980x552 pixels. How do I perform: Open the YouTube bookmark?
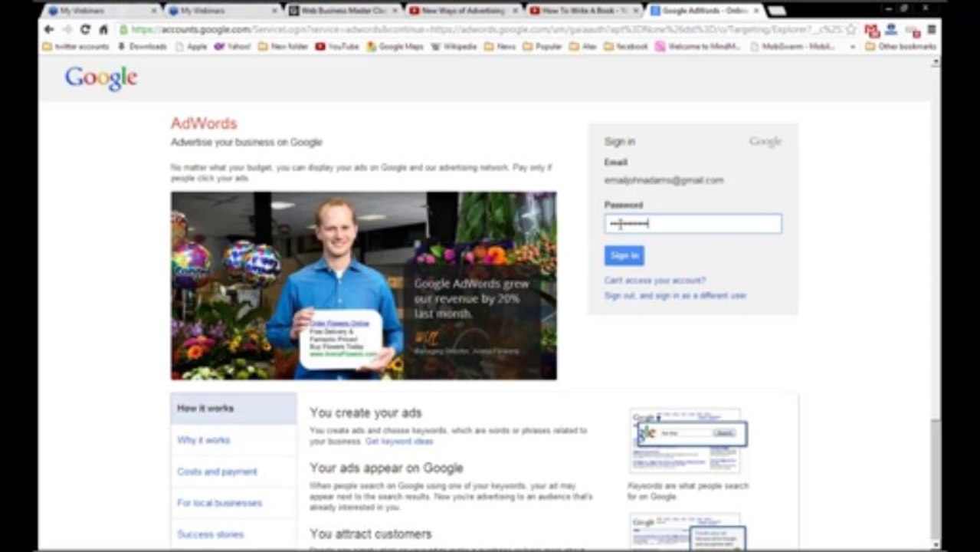(x=337, y=47)
